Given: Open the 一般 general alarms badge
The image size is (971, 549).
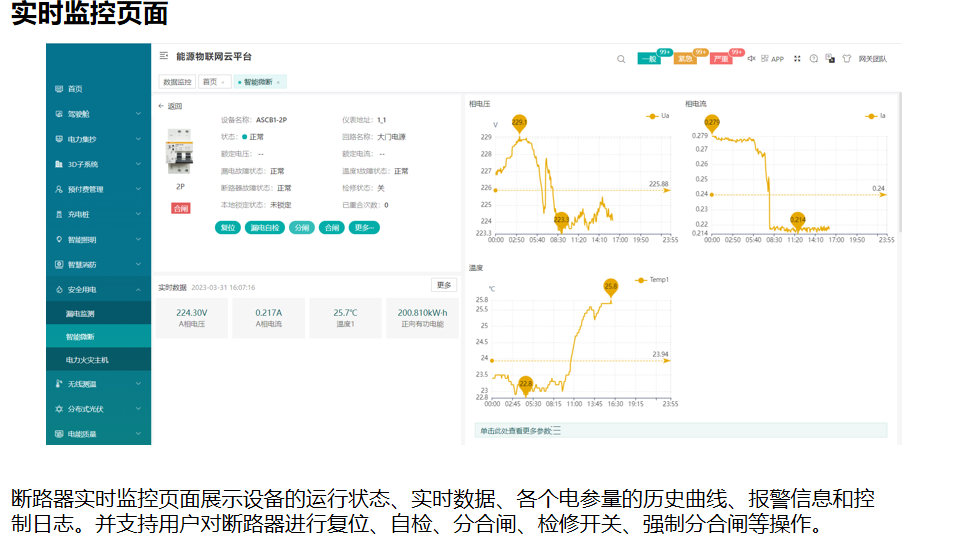Looking at the screenshot, I should (649, 59).
